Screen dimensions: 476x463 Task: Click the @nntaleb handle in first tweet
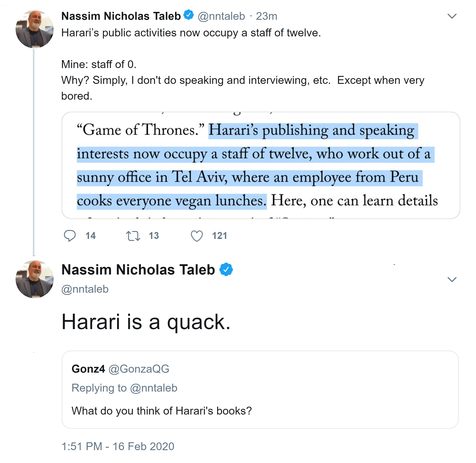221,16
